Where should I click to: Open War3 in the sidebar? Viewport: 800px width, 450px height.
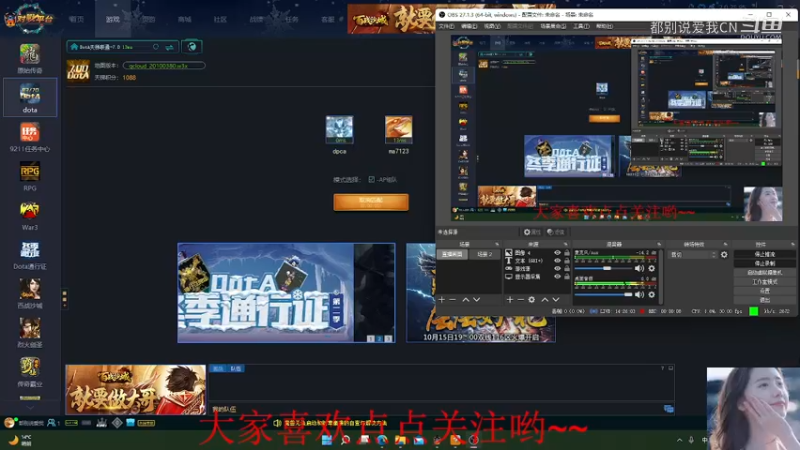tap(30, 215)
